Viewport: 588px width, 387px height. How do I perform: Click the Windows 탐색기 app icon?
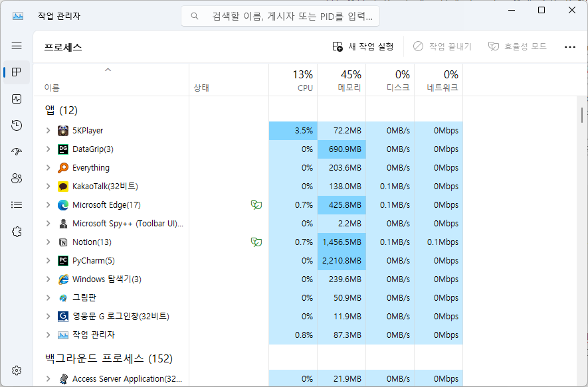[x=63, y=279]
